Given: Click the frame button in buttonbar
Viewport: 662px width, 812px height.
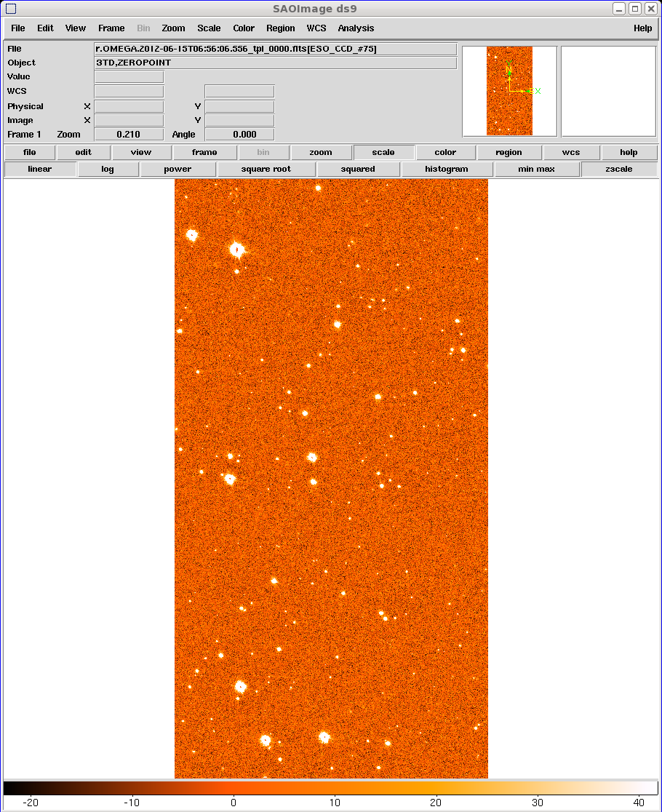Looking at the screenshot, I should [x=204, y=152].
